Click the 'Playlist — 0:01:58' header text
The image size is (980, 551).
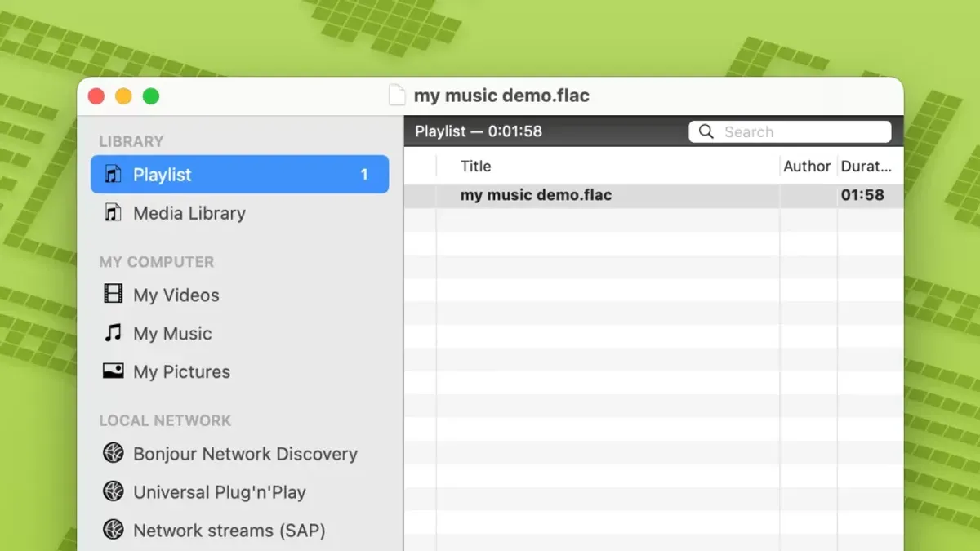479,131
